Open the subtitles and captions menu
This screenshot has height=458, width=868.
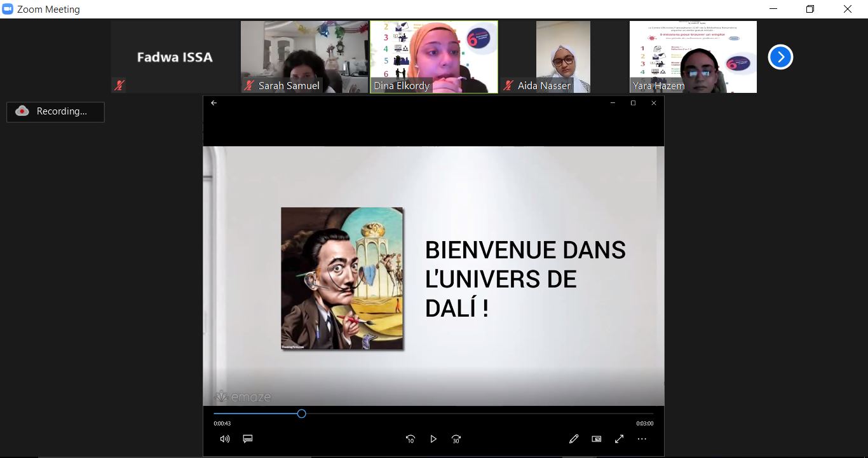tap(248, 439)
